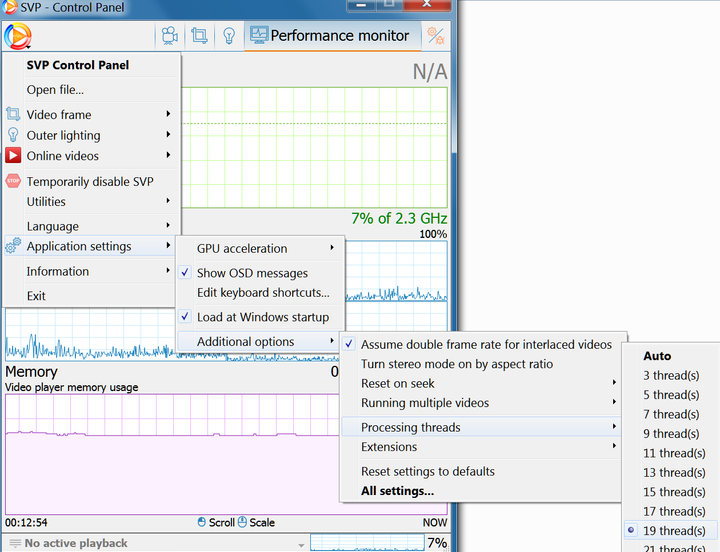Open the video profiles camera tab
Viewport: 720px width, 552px height.
[x=169, y=36]
